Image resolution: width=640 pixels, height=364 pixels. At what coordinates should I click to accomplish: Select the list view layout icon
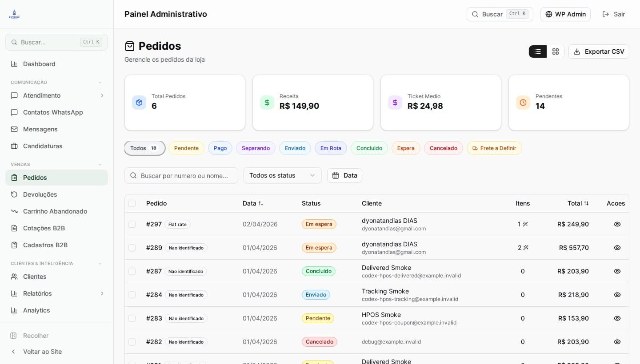click(x=538, y=51)
